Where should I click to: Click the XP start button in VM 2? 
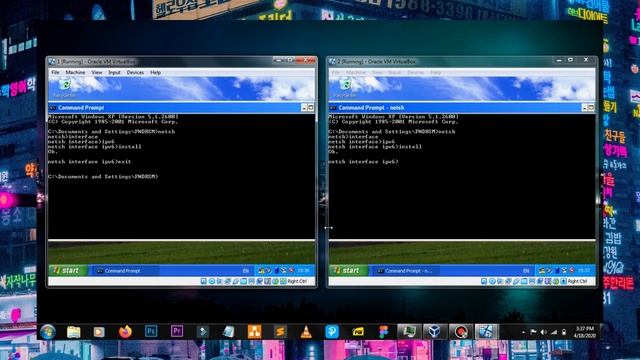tap(348, 270)
